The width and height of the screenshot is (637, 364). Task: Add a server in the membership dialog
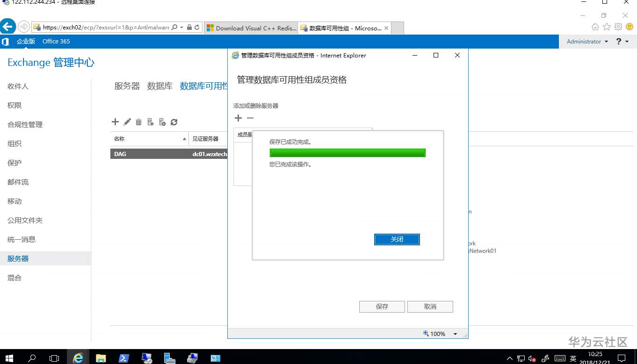(238, 118)
